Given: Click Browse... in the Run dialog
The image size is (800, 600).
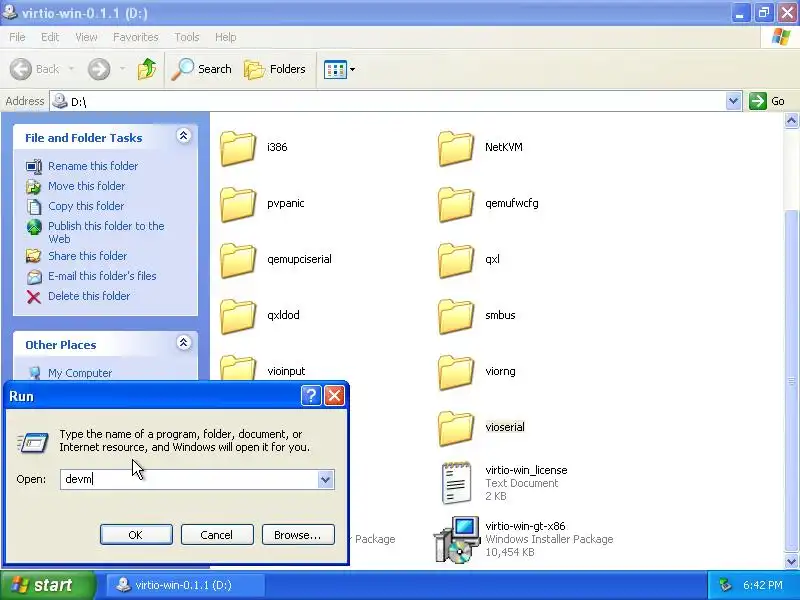Looking at the screenshot, I should pyautogui.click(x=298, y=535).
